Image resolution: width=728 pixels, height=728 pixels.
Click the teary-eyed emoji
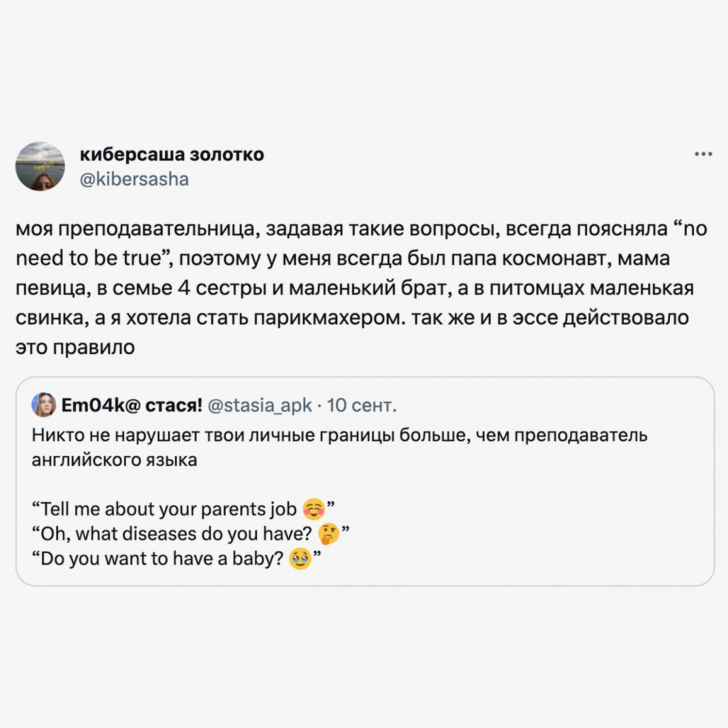pyautogui.click(x=300, y=559)
